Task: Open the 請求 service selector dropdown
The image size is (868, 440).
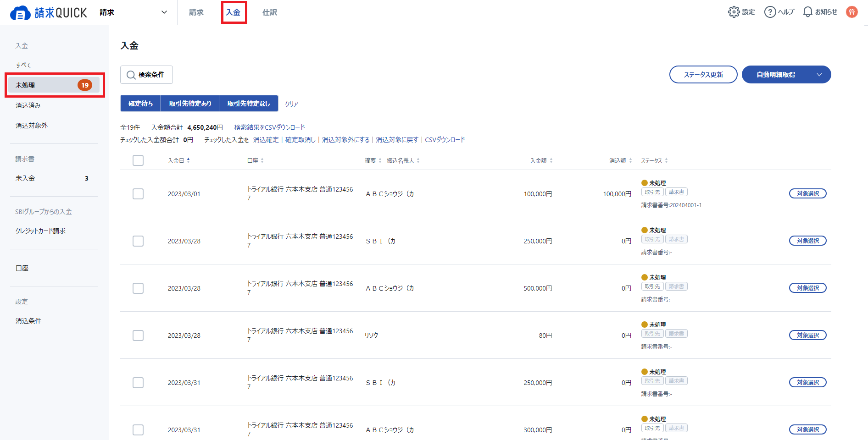Action: (133, 12)
